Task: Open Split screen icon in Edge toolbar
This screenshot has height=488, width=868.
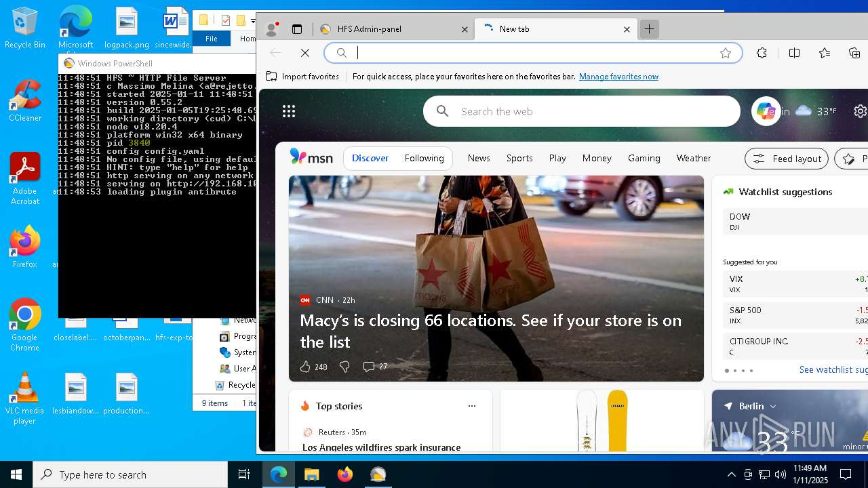Action: click(794, 53)
